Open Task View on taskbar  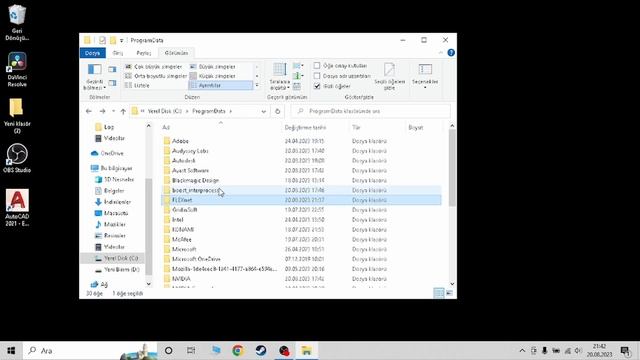[x=191, y=351]
